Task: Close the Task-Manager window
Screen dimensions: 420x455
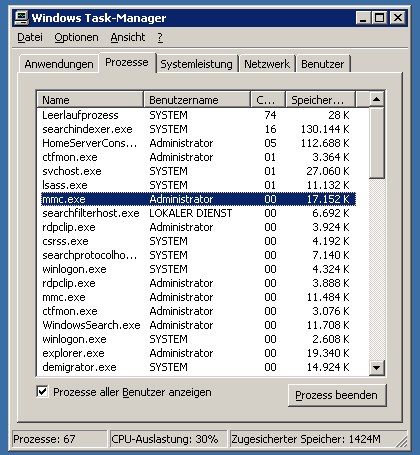Action: click(x=398, y=18)
